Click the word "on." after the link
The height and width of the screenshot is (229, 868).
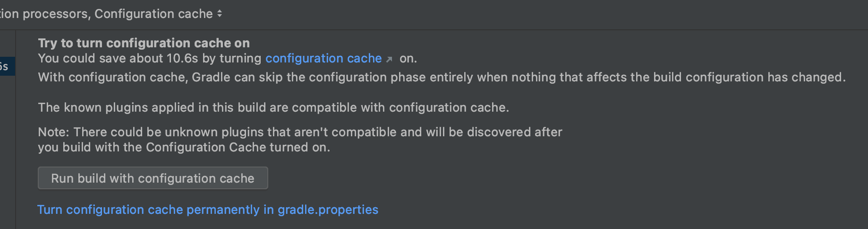coord(408,58)
